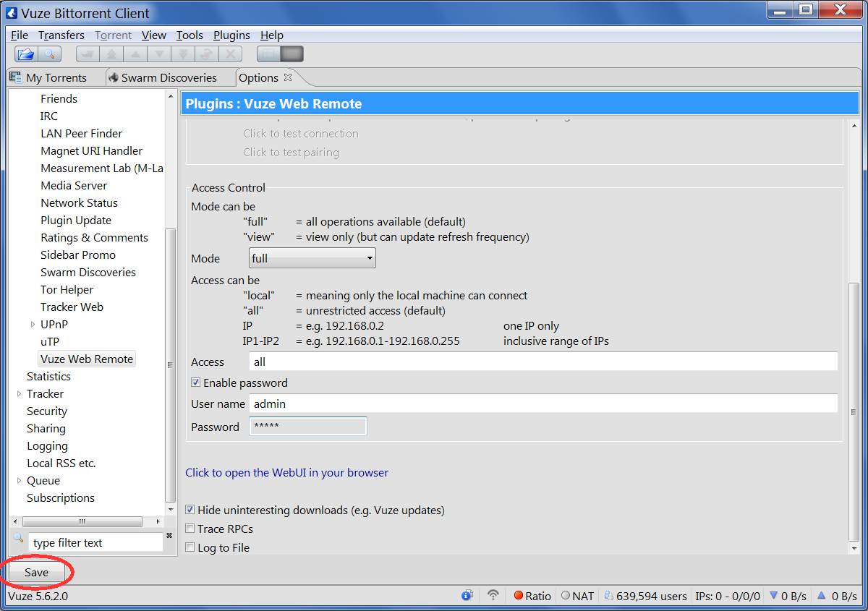Select Media Server in options tree
Image resolution: width=868 pixels, height=611 pixels.
click(74, 185)
